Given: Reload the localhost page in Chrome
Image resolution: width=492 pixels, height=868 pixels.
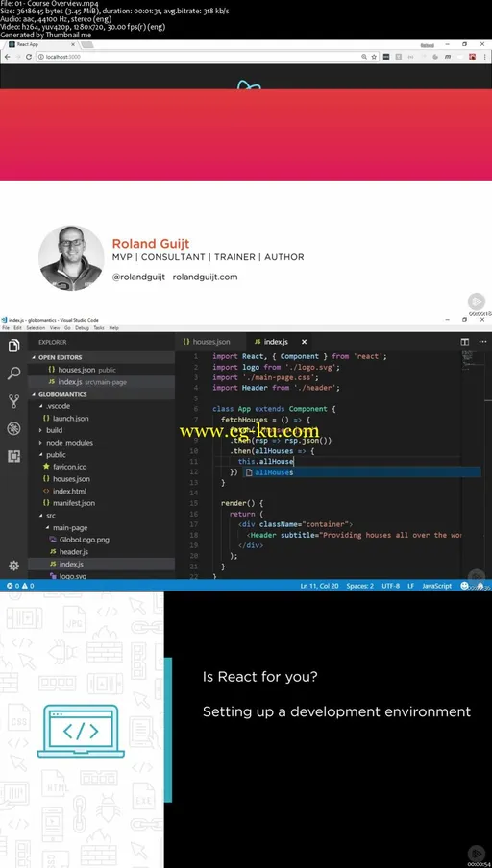Looking at the screenshot, I should click(x=29, y=57).
